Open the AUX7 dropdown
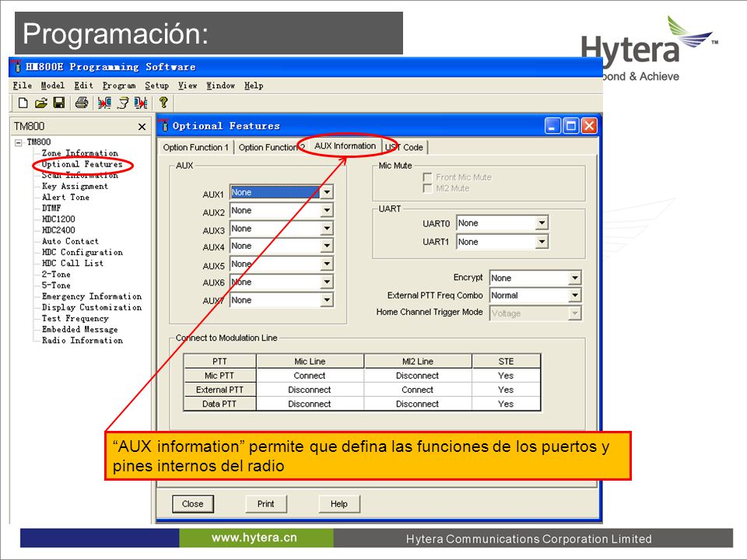This screenshot has height=560, width=747. coord(326,300)
